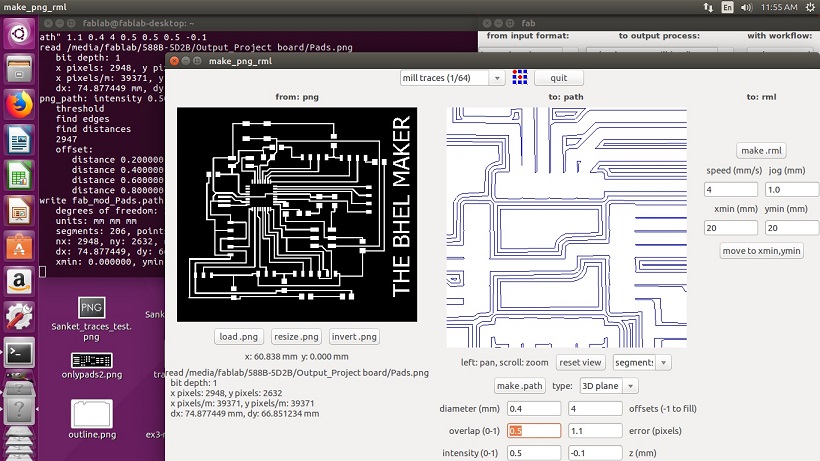Open the 3D plane type dropdown
This screenshot has height=461, width=820.
pos(609,386)
